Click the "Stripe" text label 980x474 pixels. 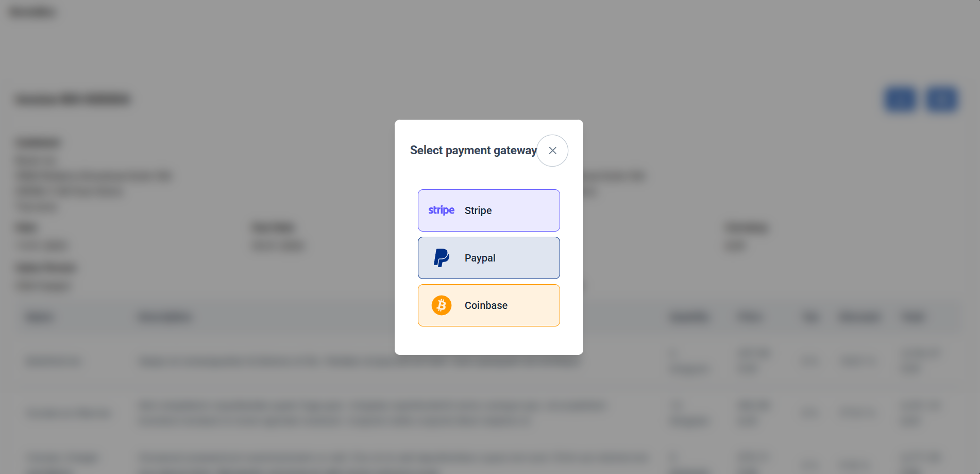(x=478, y=210)
